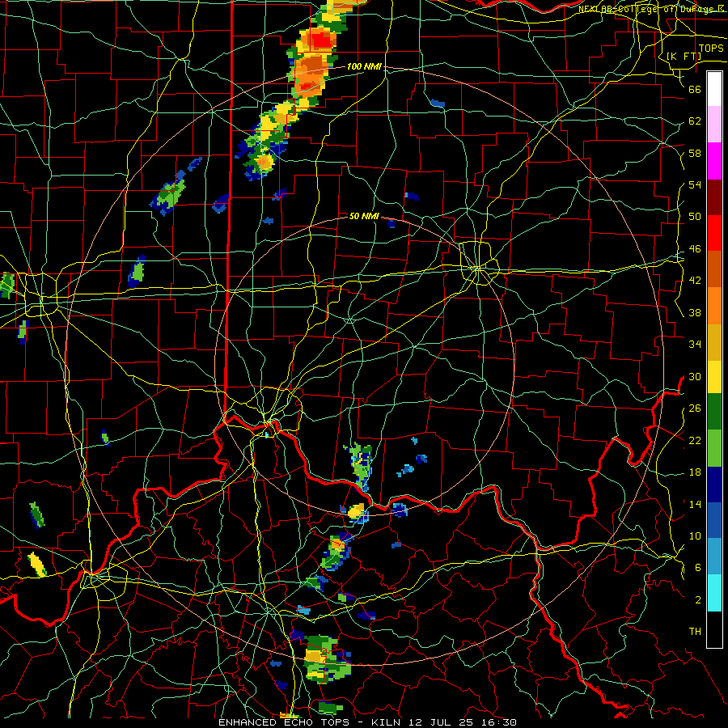Image resolution: width=728 pixels, height=728 pixels.
Task: Click the legend value "30"
Action: pos(695,376)
